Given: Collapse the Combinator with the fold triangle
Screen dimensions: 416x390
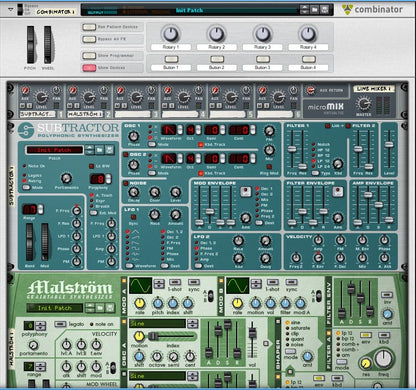Looking at the screenshot, I should click(11, 10).
